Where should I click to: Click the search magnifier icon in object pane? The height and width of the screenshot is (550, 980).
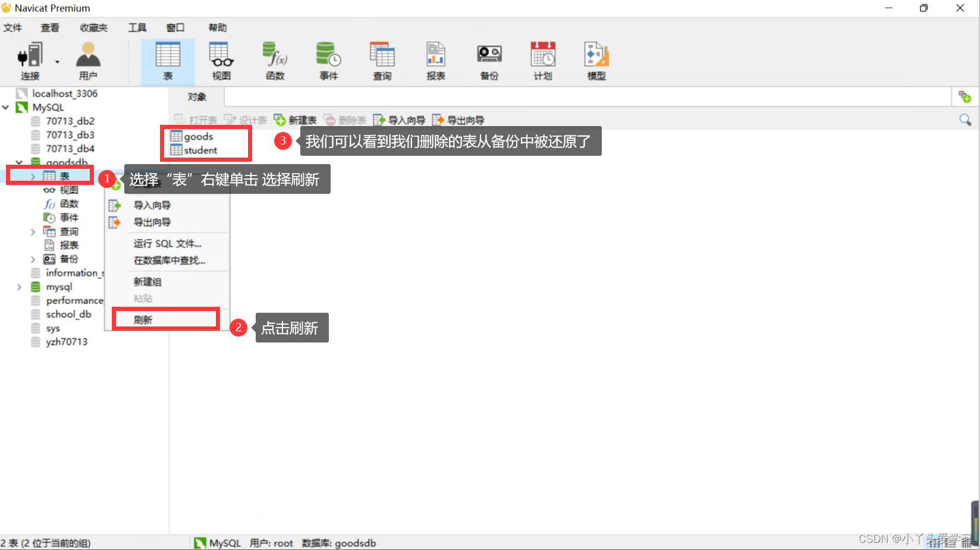[965, 120]
